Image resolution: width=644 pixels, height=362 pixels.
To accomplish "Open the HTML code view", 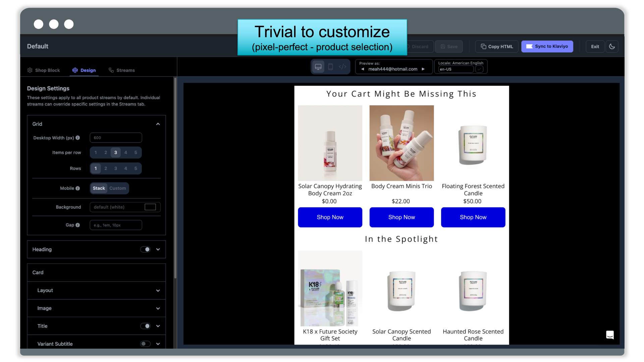I will point(342,67).
